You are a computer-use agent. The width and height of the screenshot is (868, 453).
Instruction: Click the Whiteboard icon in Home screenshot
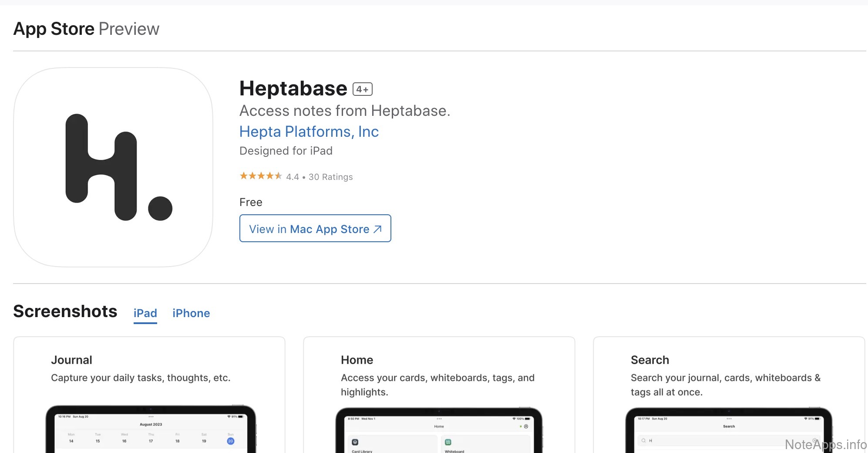pos(448,442)
